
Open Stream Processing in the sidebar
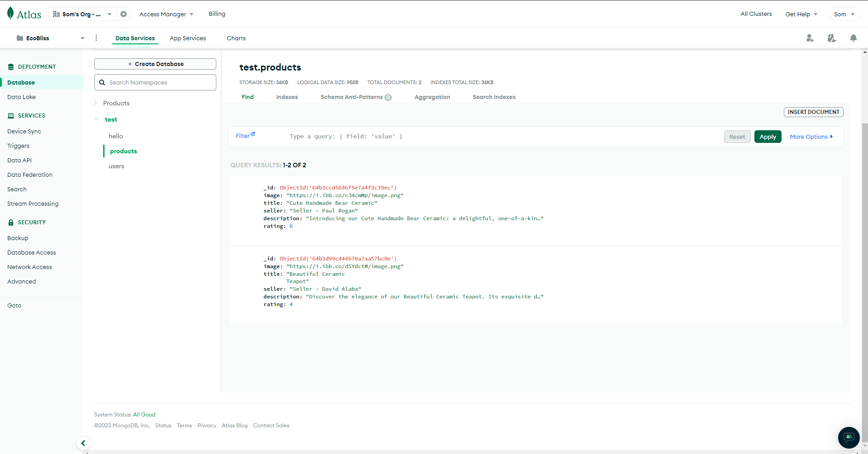coord(33,203)
